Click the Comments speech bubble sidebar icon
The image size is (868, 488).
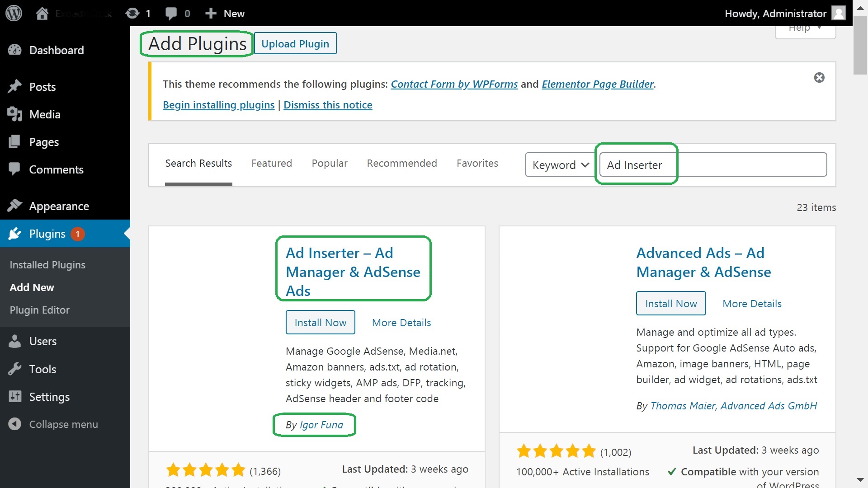click(14, 169)
